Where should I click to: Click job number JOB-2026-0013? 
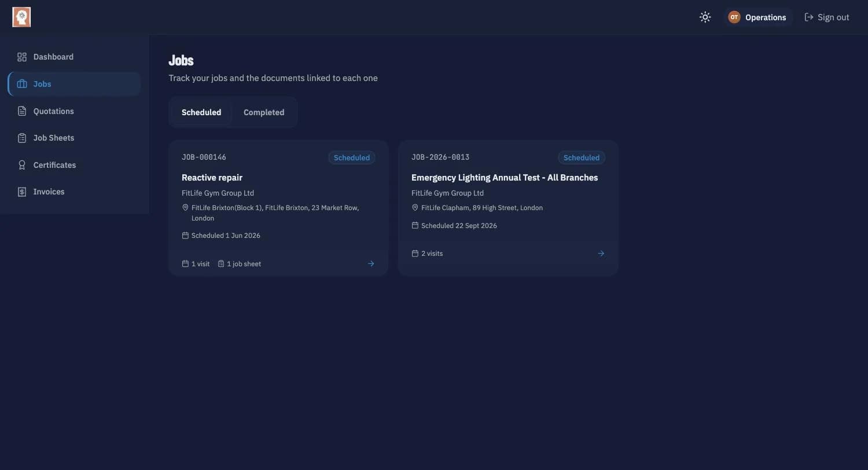click(440, 157)
